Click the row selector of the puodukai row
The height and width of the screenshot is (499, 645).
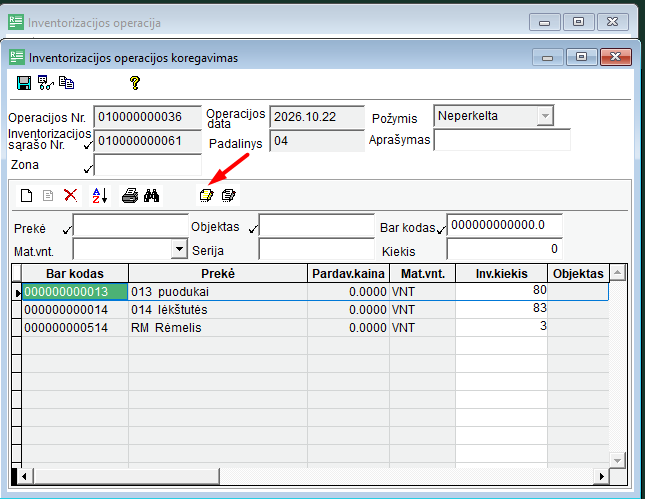coord(17,292)
